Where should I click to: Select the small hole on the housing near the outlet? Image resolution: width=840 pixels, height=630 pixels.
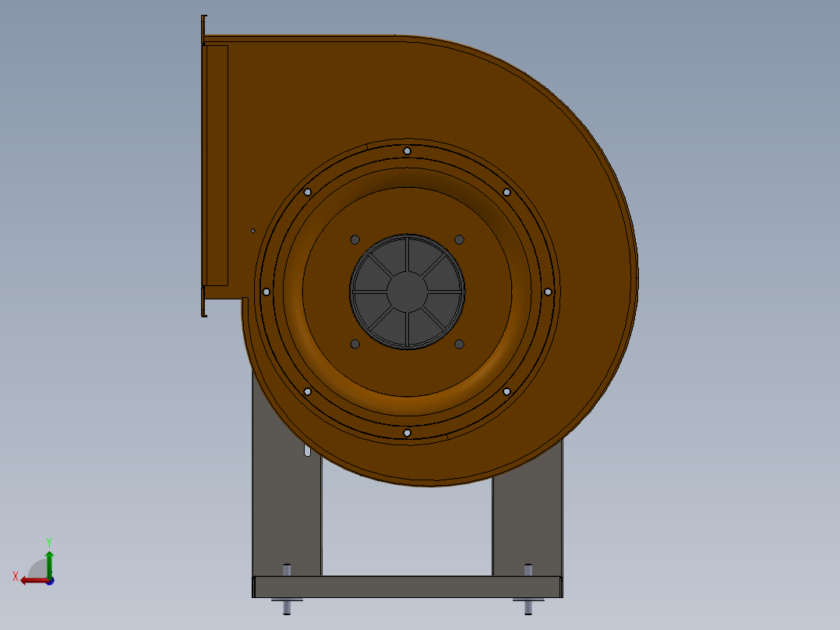pos(252,231)
